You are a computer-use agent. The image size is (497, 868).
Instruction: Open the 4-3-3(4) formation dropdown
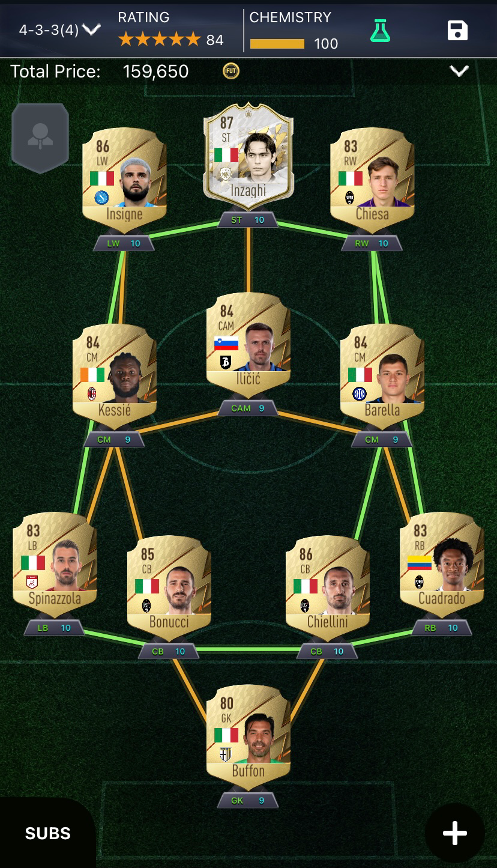point(59,29)
